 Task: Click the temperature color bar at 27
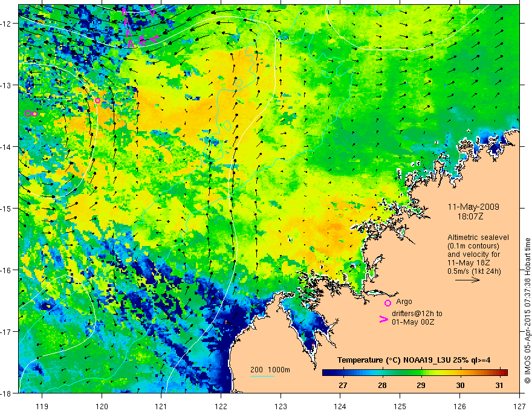point(343,372)
